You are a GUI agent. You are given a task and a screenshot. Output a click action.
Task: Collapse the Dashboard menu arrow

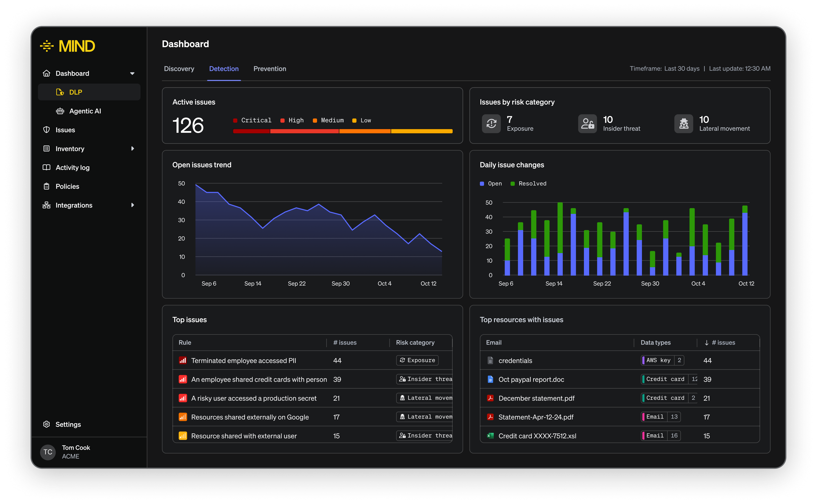132,73
